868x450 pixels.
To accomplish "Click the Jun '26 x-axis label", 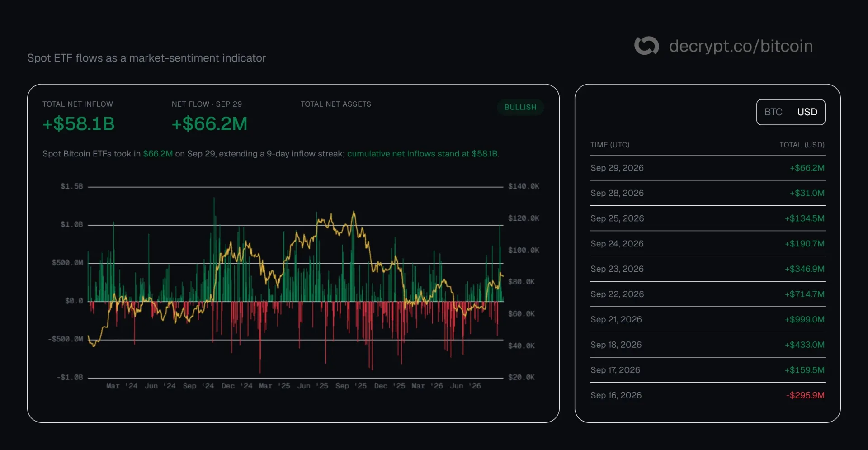I will tap(465, 386).
